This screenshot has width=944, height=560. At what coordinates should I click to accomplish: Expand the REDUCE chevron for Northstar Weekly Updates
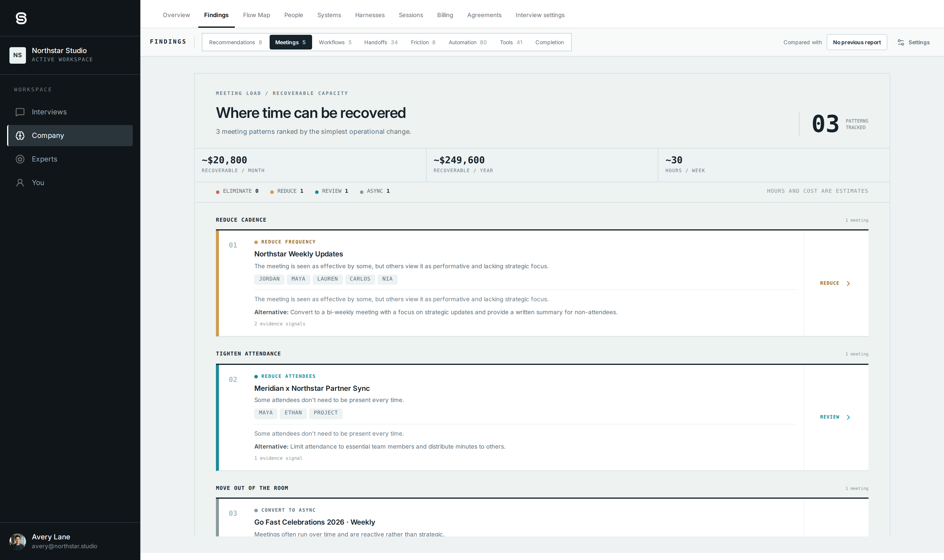[x=848, y=284]
